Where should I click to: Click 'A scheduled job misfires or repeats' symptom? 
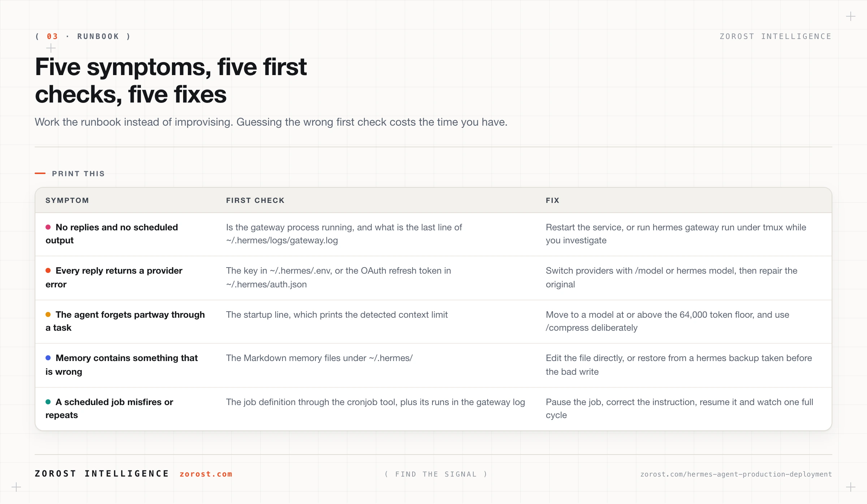tap(109, 409)
